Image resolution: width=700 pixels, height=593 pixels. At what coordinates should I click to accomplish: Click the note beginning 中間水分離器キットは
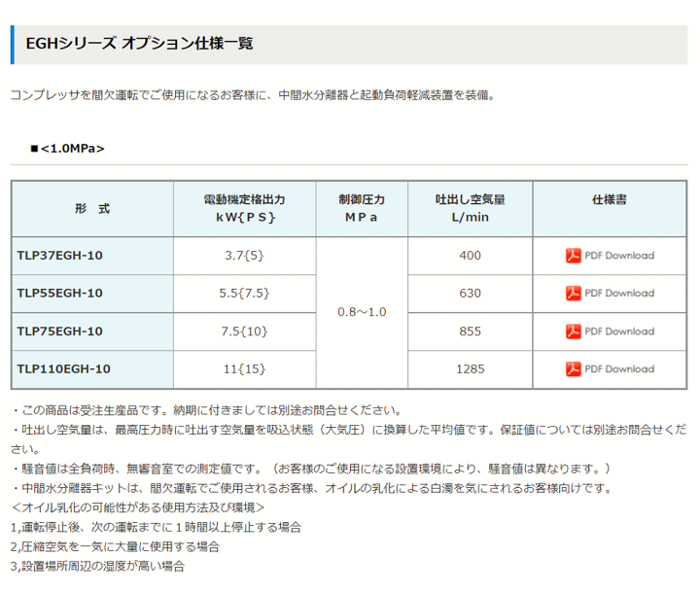pyautogui.click(x=312, y=488)
